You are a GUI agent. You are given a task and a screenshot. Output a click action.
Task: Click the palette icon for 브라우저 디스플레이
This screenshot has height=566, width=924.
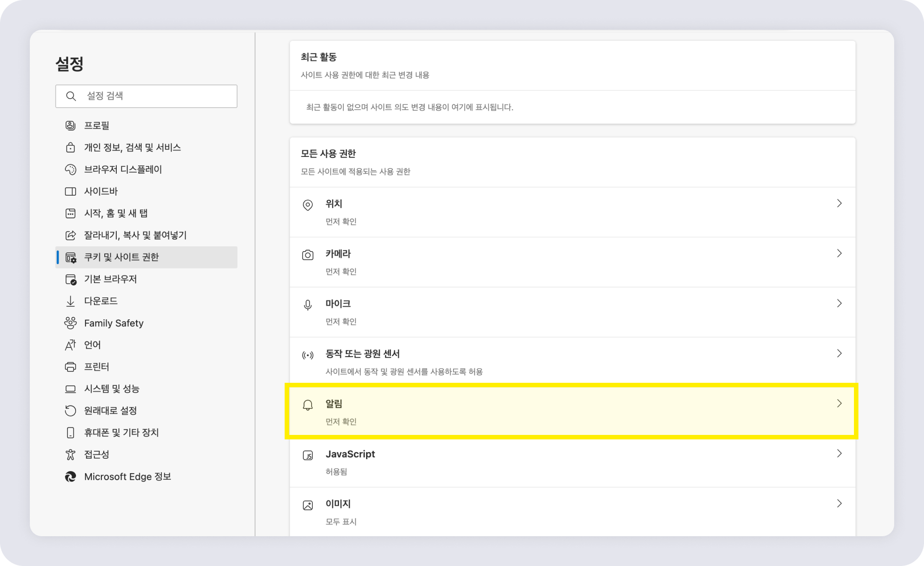pos(71,169)
